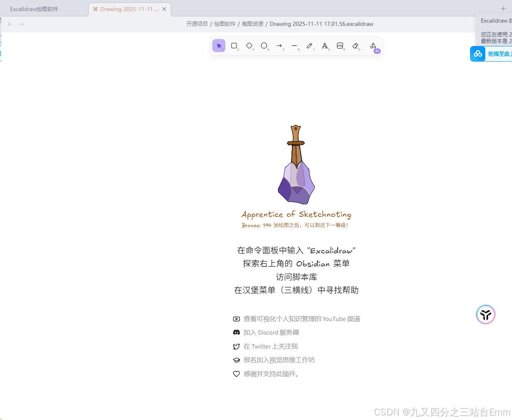This screenshot has width=512, height=420.
Task: Click 在命令面板中输入 "Excalidraw" hint
Action: [296, 250]
